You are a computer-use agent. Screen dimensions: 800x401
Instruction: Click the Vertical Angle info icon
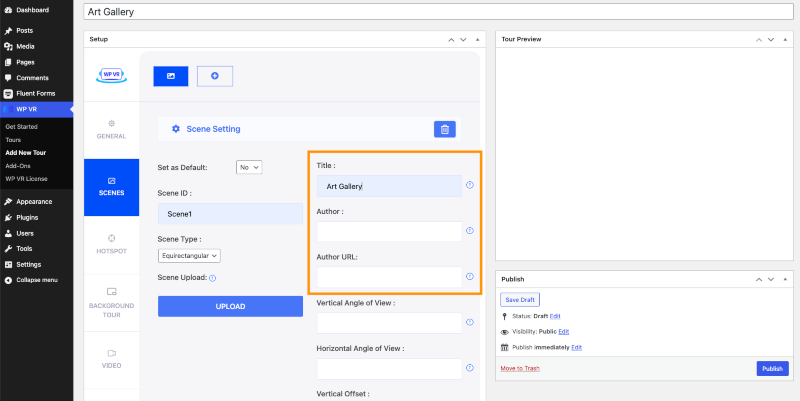(470, 322)
